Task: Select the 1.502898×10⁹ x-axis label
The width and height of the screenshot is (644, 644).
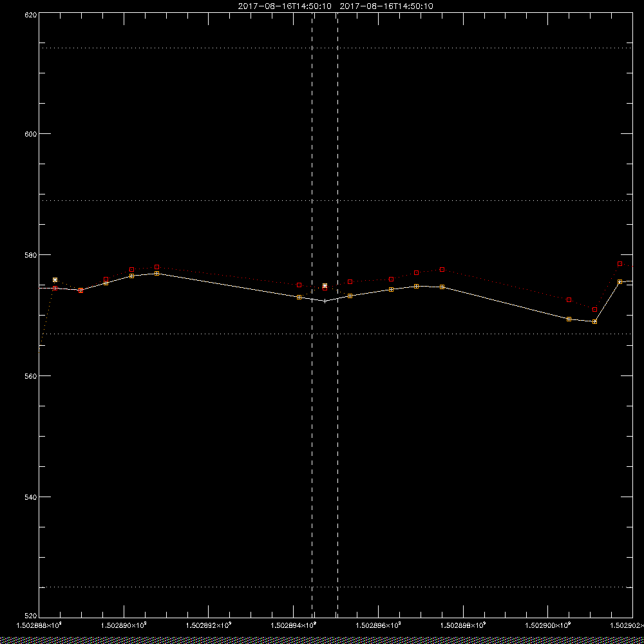Action: (463, 625)
